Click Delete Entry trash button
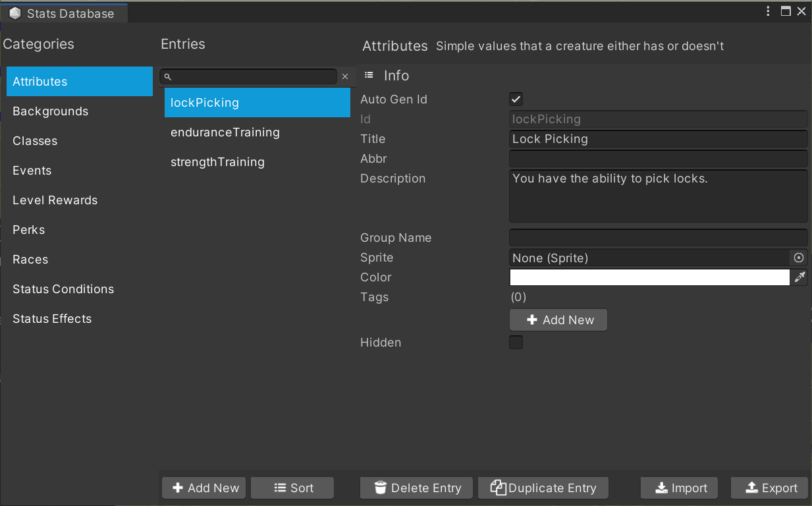Viewport: 812px width, 506px height. point(417,488)
